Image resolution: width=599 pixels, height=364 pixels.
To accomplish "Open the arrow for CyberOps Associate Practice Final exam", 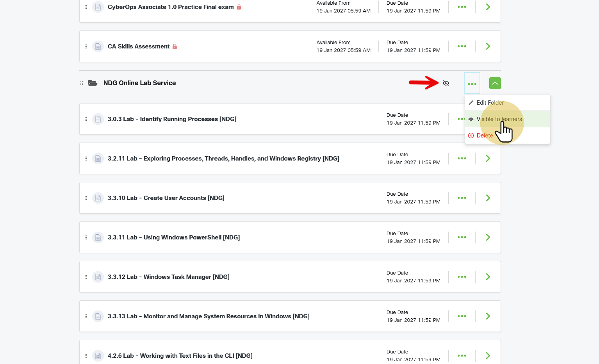I will pos(488,7).
